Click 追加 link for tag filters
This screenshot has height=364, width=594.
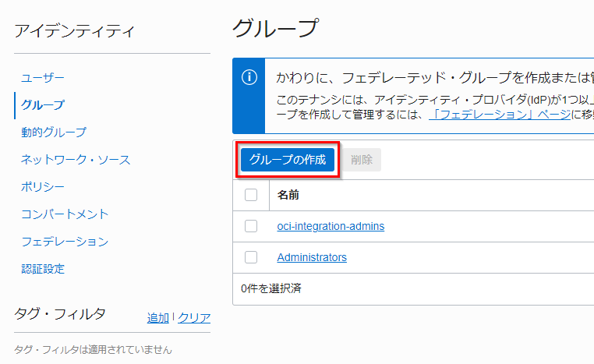(158, 317)
